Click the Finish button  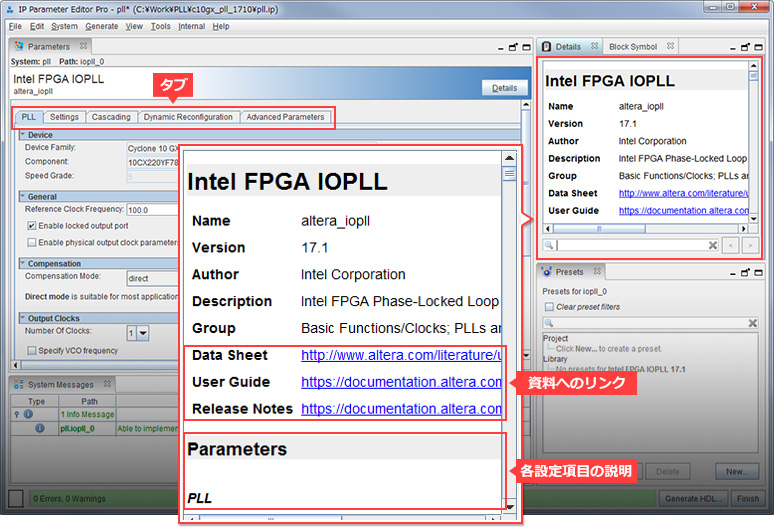[748, 498]
